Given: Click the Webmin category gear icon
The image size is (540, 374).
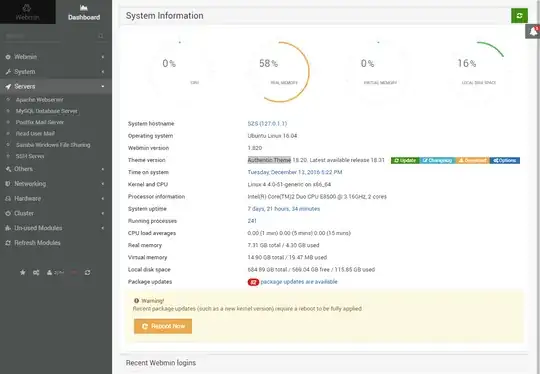Looking at the screenshot, I should (8, 57).
